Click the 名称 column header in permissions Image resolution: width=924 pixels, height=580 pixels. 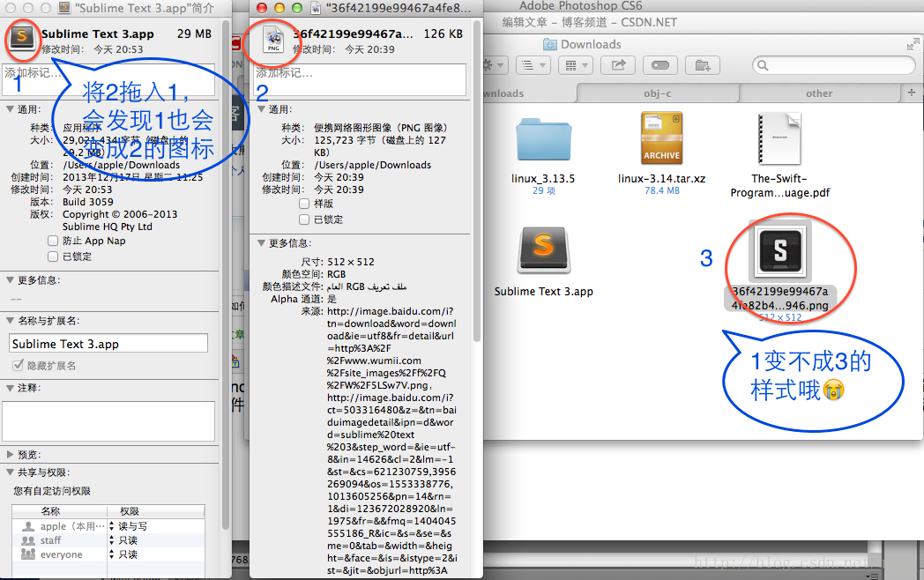pos(59,511)
